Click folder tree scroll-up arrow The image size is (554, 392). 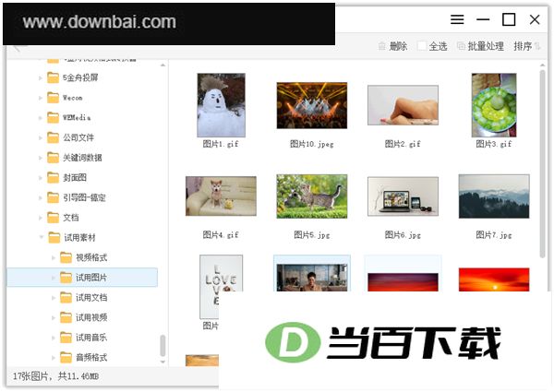click(x=163, y=65)
